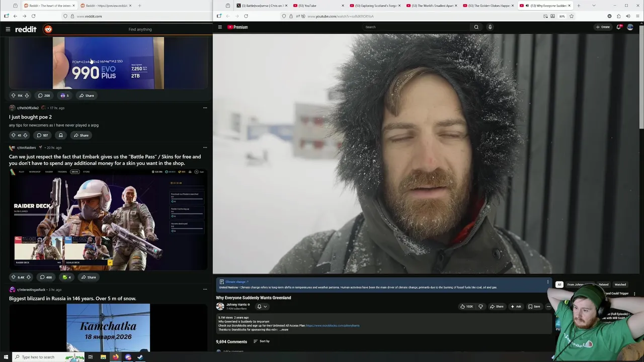Image resolution: width=644 pixels, height=362 pixels.
Task: Focus the YouTube search field
Action: (417, 27)
